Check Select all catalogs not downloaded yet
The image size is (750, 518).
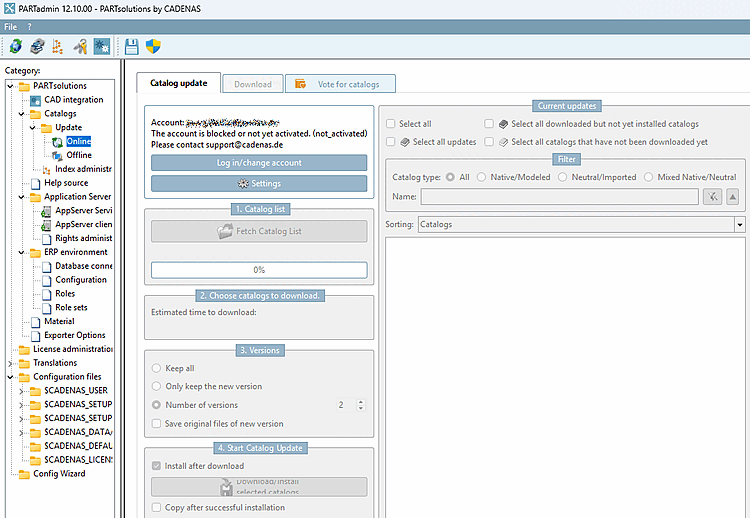[489, 142]
